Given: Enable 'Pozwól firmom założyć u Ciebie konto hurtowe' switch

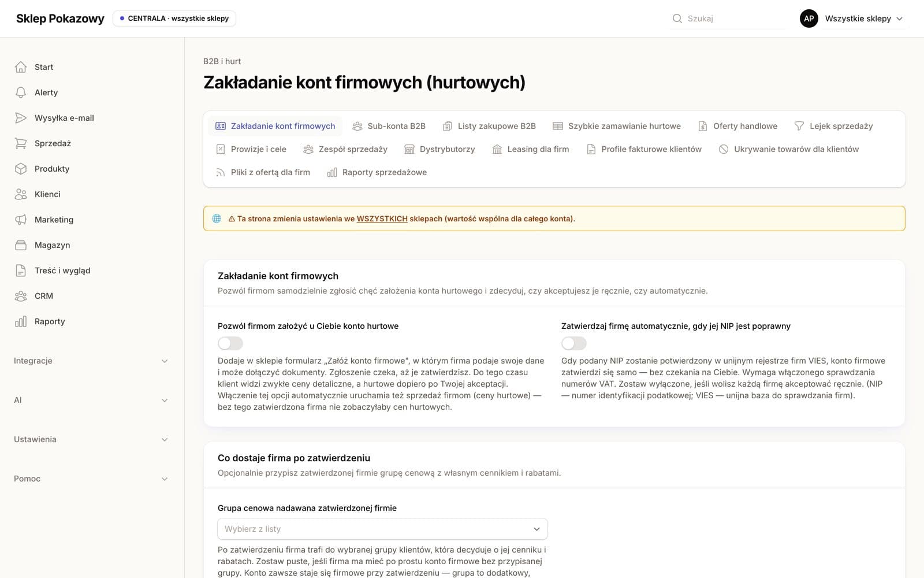Looking at the screenshot, I should point(230,343).
